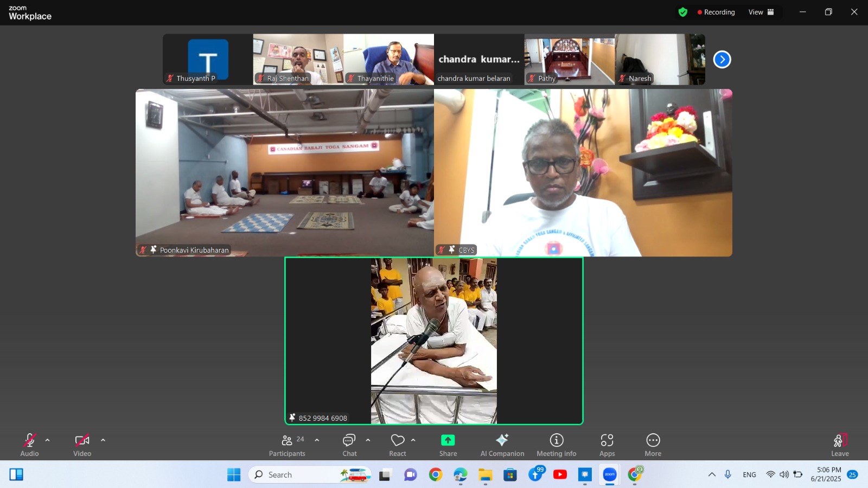Screen dimensions: 868x488
Task: Expand audio settings arrow beside Audio
Action: coord(48,440)
